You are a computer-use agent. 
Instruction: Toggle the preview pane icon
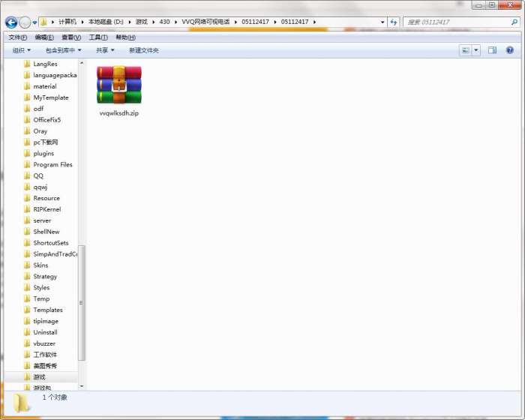pos(492,50)
